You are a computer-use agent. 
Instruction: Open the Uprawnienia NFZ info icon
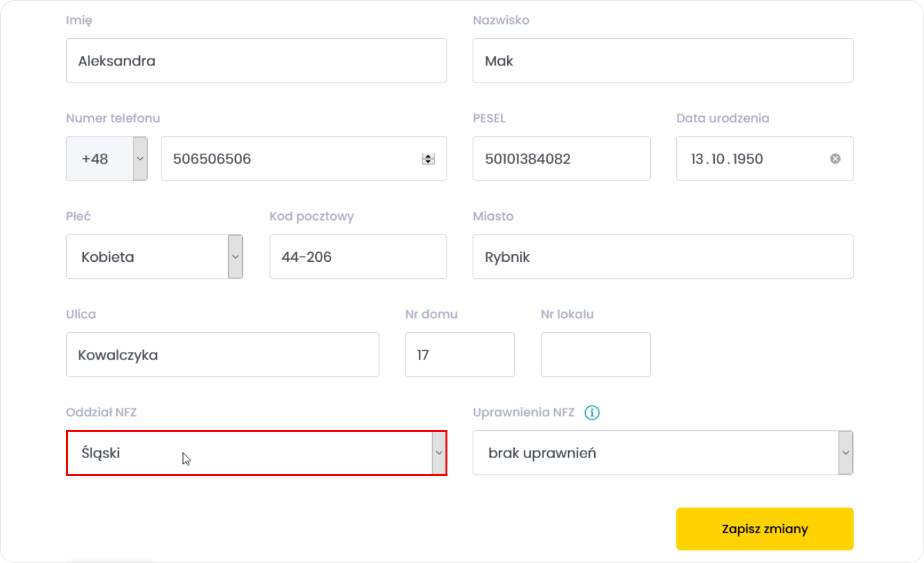592,413
